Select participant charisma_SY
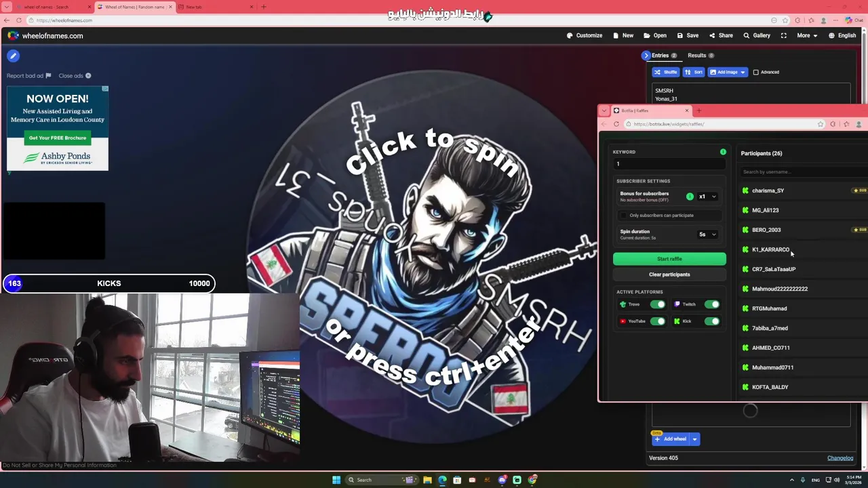 (x=768, y=190)
